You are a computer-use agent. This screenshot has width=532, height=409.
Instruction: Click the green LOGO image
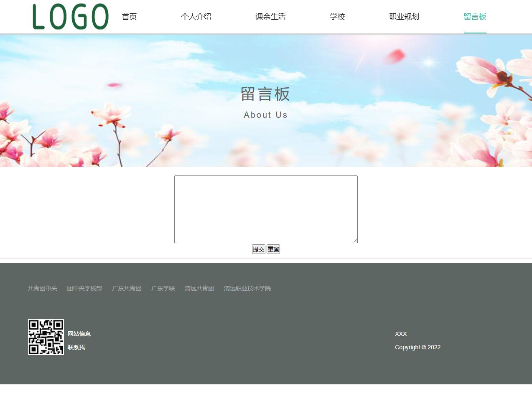click(71, 17)
